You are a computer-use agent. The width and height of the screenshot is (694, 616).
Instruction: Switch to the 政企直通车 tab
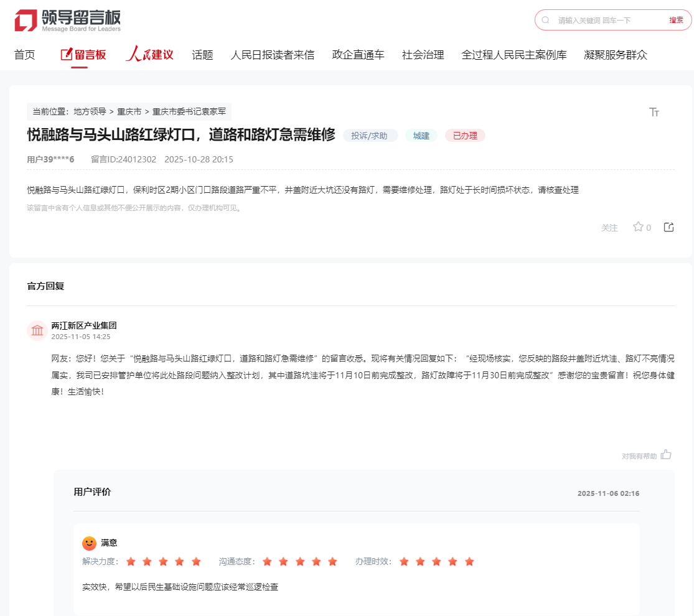(x=358, y=55)
